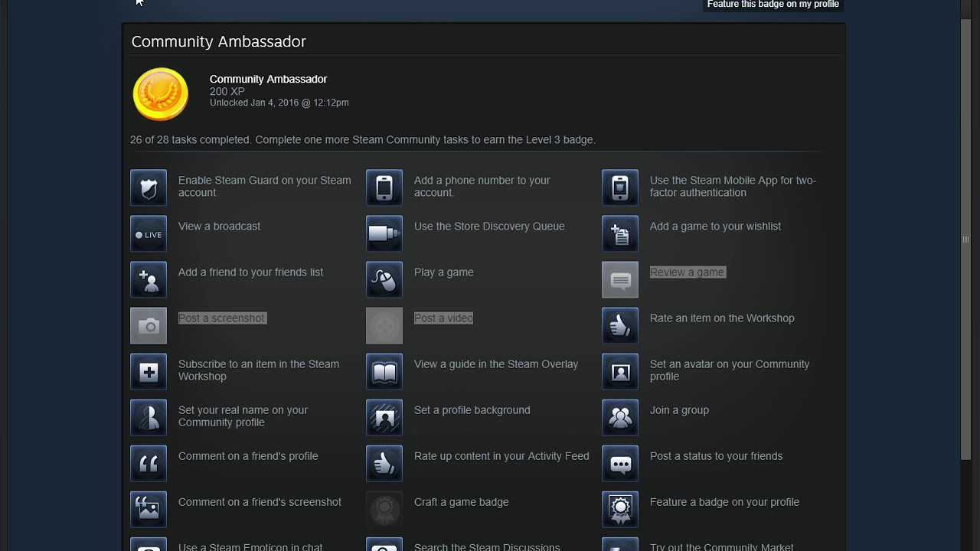Click the Play a game label

click(x=444, y=272)
